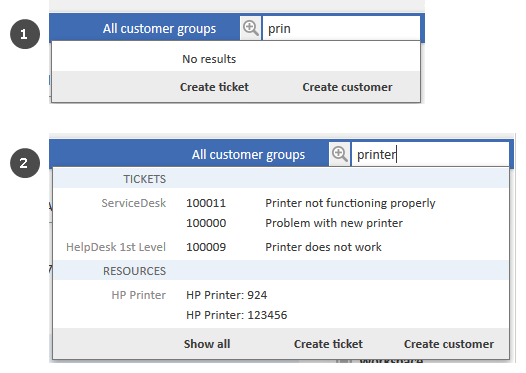The height and width of the screenshot is (373, 526).
Task: Select resource HP Printer: 123456
Action: click(x=236, y=315)
